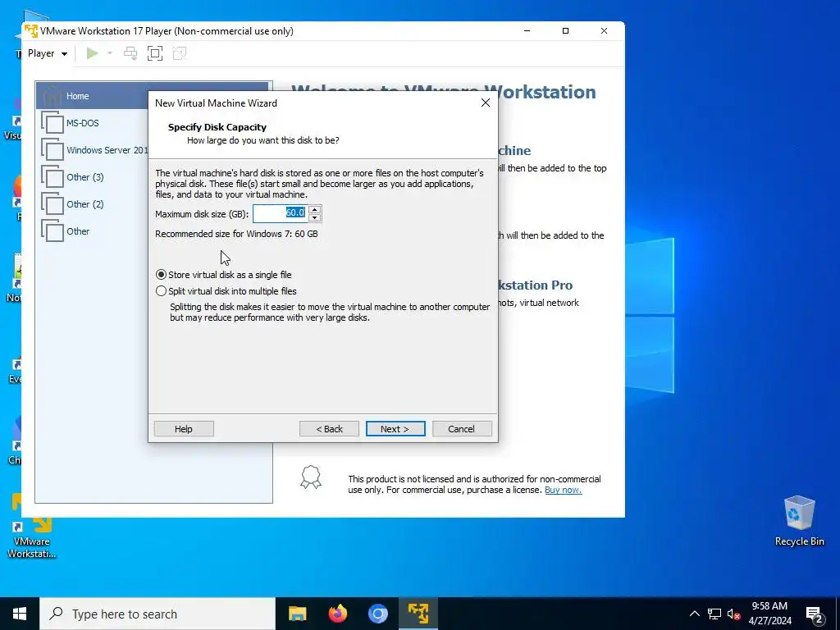Open the Recycle Bin desktop icon
Viewport: 840px width, 630px height.
799,521
